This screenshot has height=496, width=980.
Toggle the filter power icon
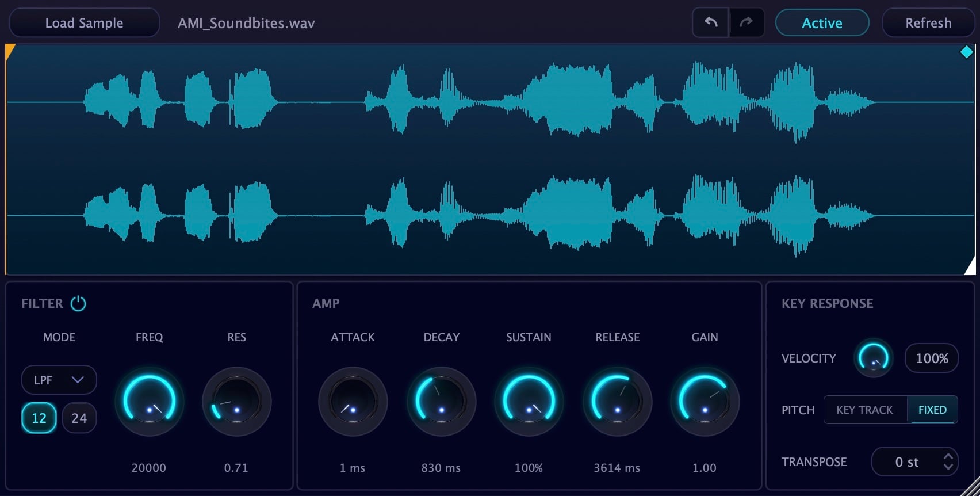coord(78,303)
